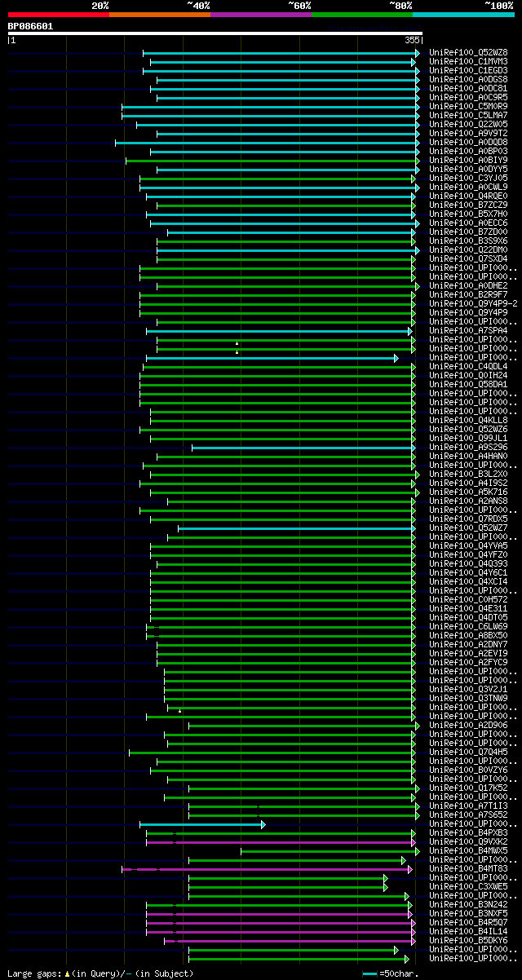Select the UniRef100_Q22W05 label
Image resolution: width=522 pixels, height=980 pixels.
tap(468, 124)
